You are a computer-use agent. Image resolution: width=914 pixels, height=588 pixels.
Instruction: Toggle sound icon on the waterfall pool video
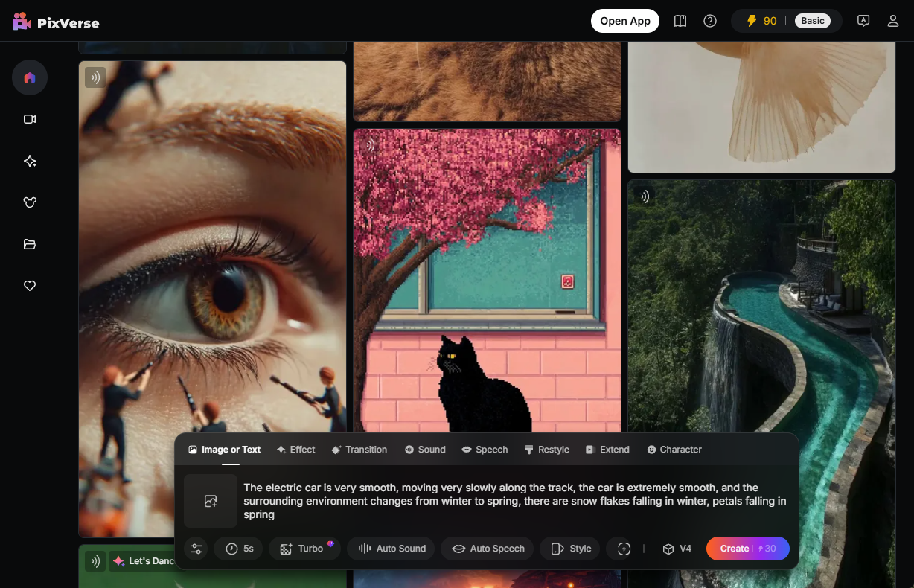coord(645,196)
